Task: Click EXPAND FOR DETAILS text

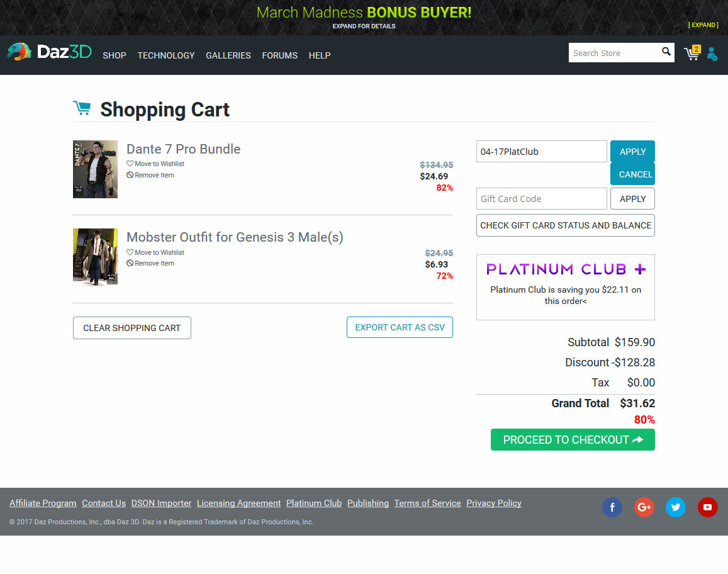Action: tap(364, 26)
